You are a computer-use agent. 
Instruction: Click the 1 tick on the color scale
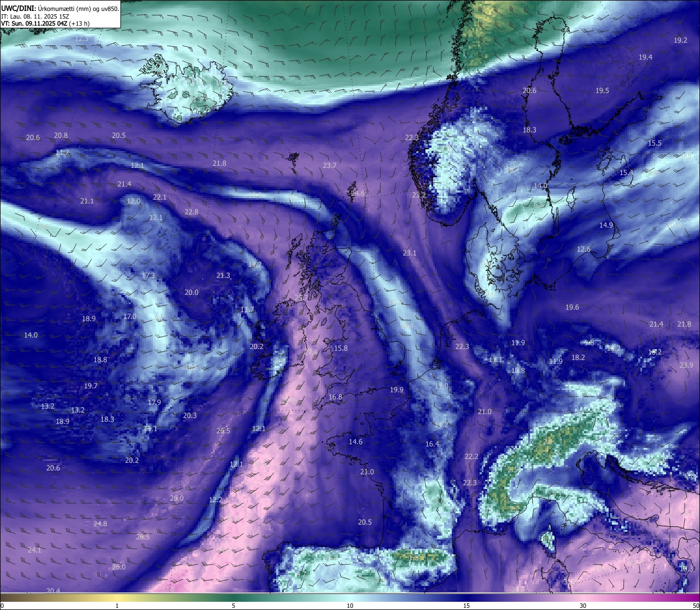(117, 606)
